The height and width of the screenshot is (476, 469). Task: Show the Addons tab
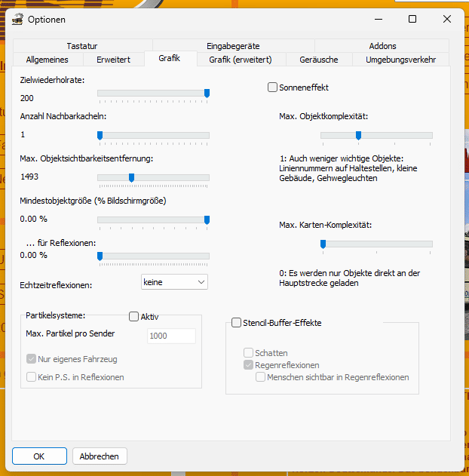click(x=382, y=46)
